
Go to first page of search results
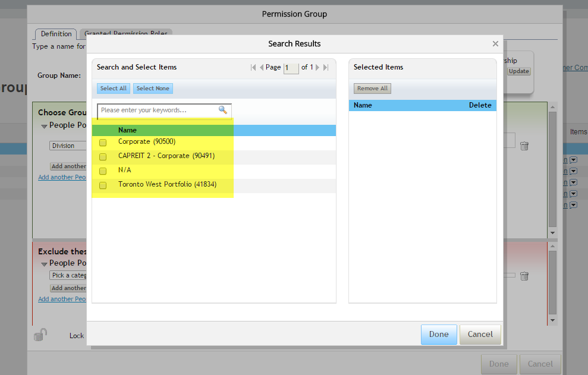click(253, 68)
